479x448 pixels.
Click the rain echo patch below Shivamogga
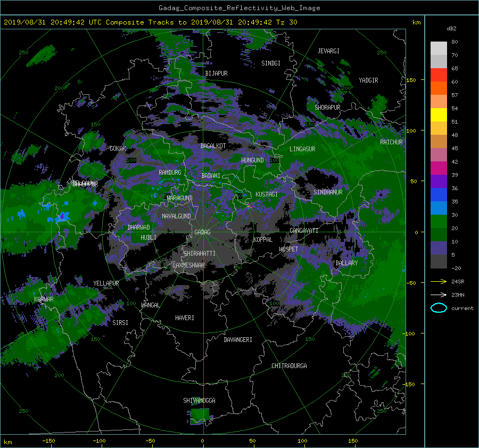point(200,416)
